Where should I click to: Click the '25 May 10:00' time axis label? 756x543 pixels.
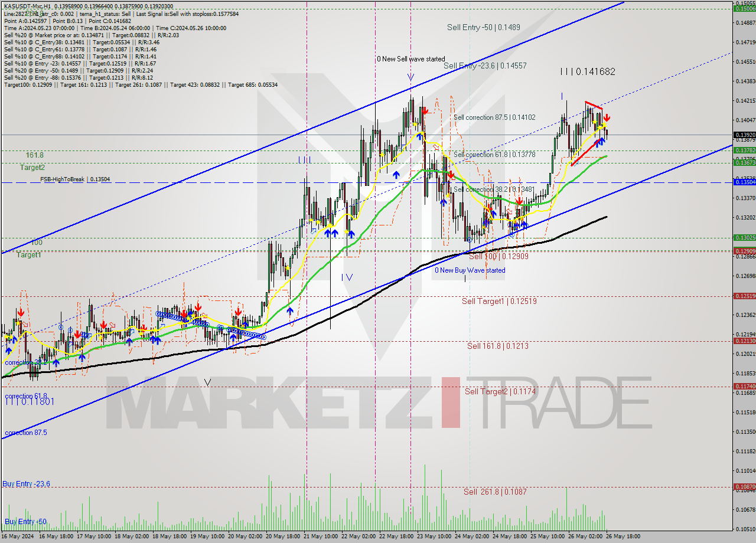coord(547,537)
